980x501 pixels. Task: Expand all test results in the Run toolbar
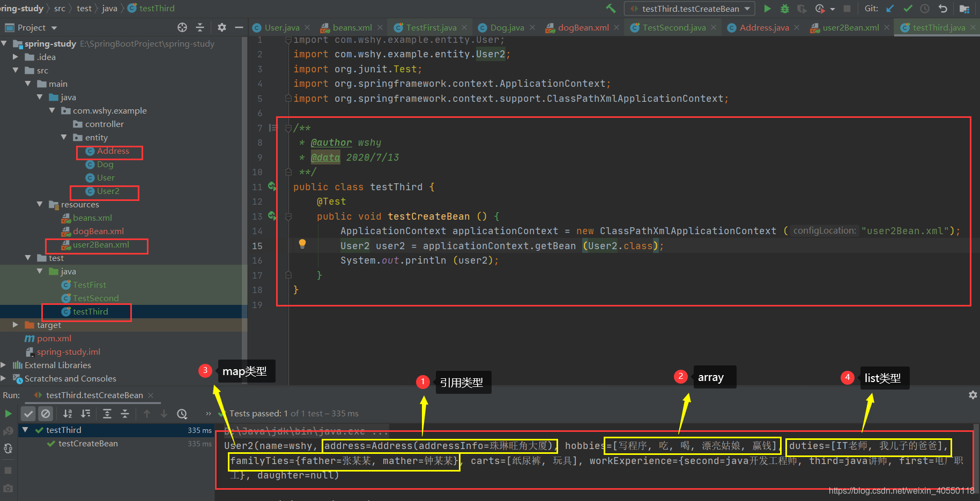coord(107,414)
